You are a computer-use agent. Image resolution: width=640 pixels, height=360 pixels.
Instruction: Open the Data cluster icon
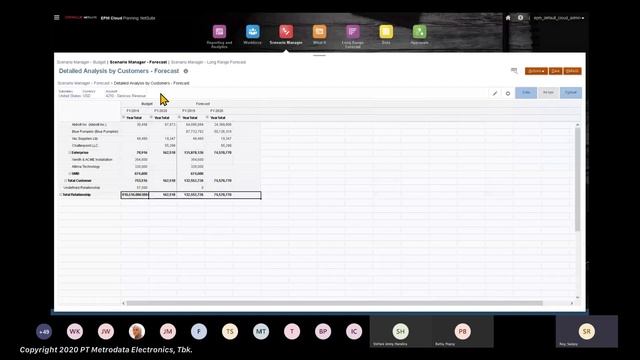pos(386,32)
